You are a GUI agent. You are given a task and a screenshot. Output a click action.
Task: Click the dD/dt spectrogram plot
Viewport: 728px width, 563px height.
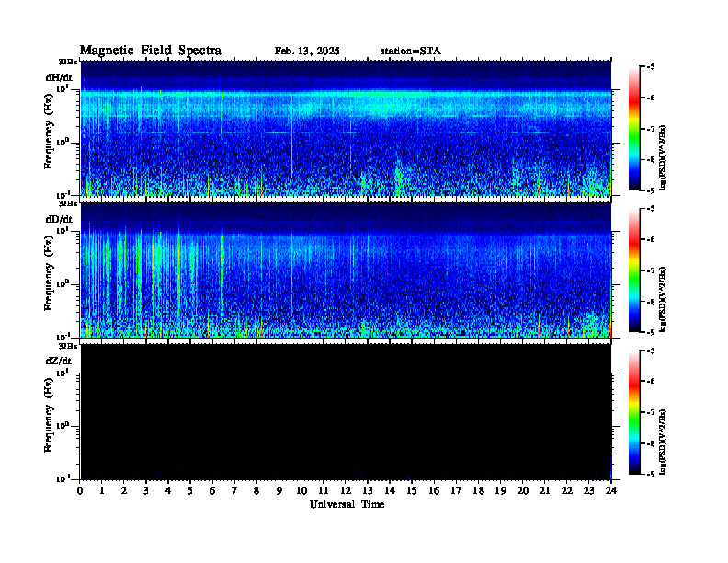pos(346,270)
